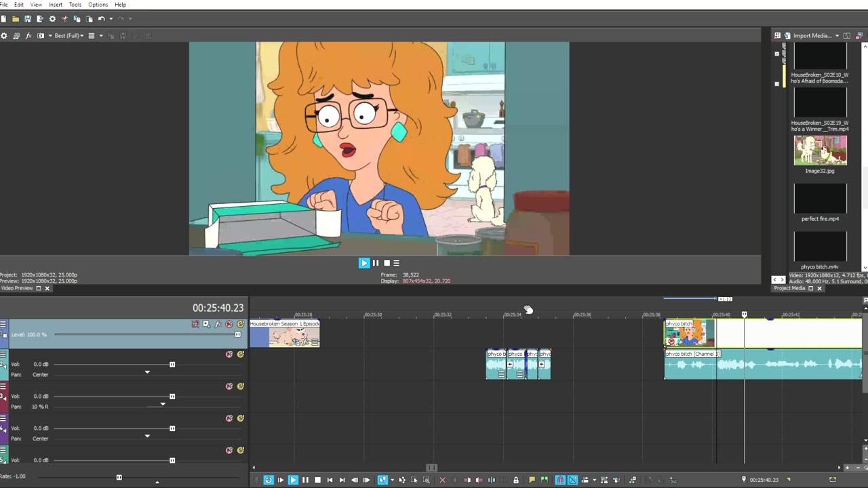Stop playback in the timeline transport bar
This screenshot has width=868, height=488.
click(317, 480)
